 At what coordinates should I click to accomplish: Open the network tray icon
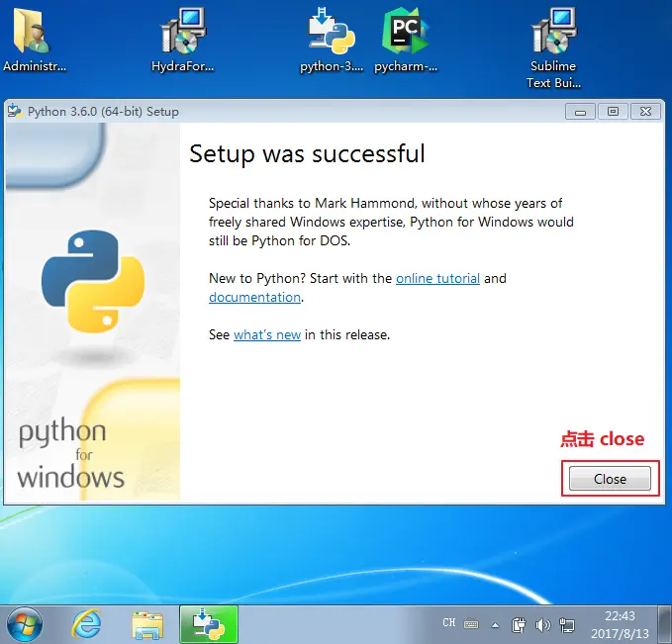(x=567, y=625)
